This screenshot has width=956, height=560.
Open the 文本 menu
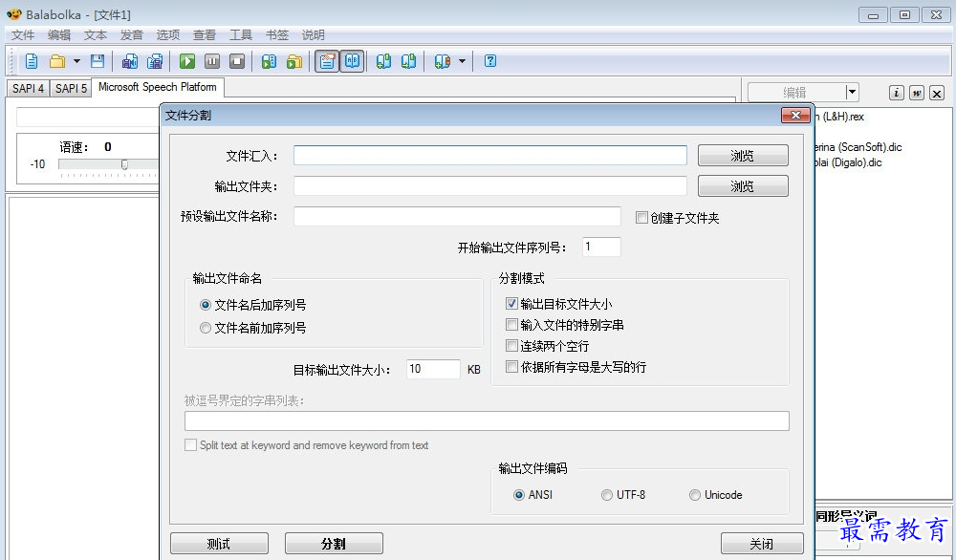(95, 34)
